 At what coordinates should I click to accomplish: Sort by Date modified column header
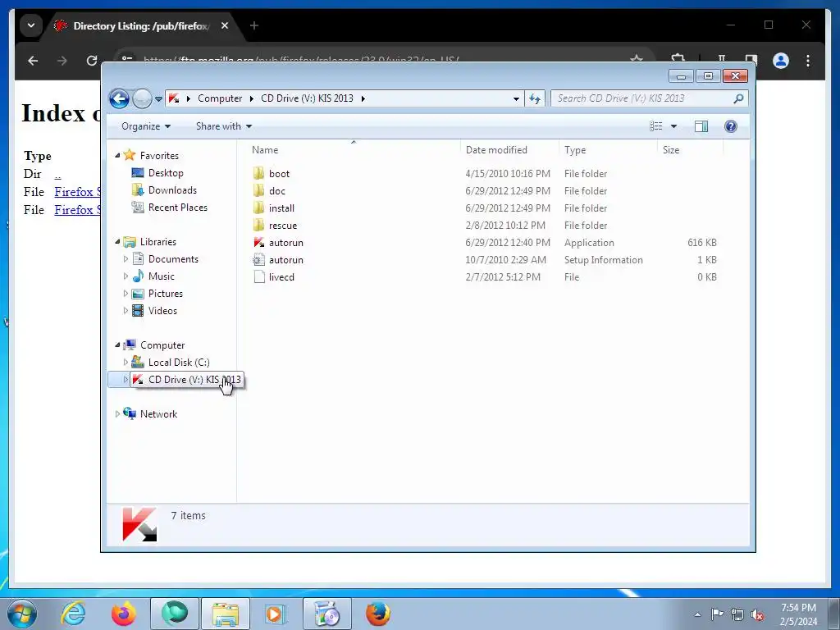pyautogui.click(x=509, y=150)
